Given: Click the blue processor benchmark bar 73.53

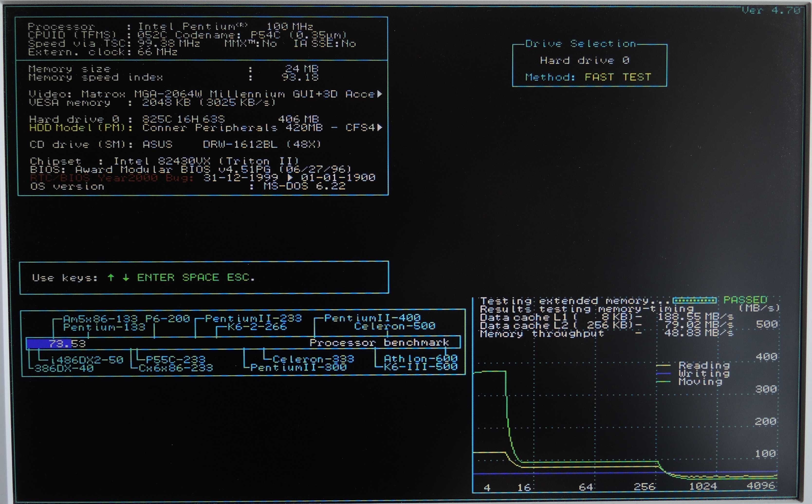Looking at the screenshot, I should pyautogui.click(x=48, y=343).
